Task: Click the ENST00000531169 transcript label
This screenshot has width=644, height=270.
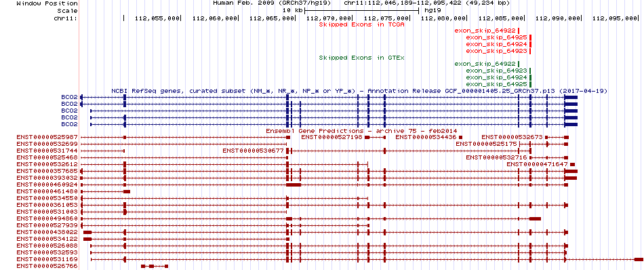Action: 47,259
